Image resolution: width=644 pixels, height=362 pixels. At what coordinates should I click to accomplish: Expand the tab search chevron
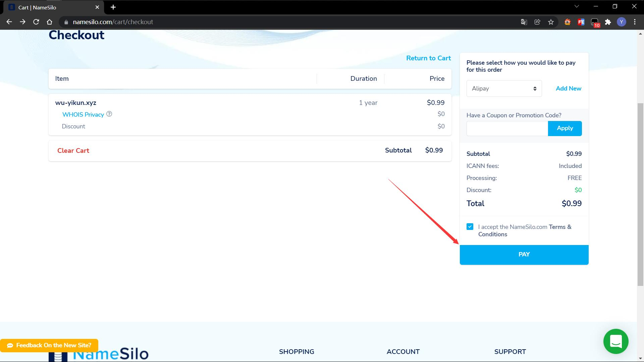click(x=577, y=6)
